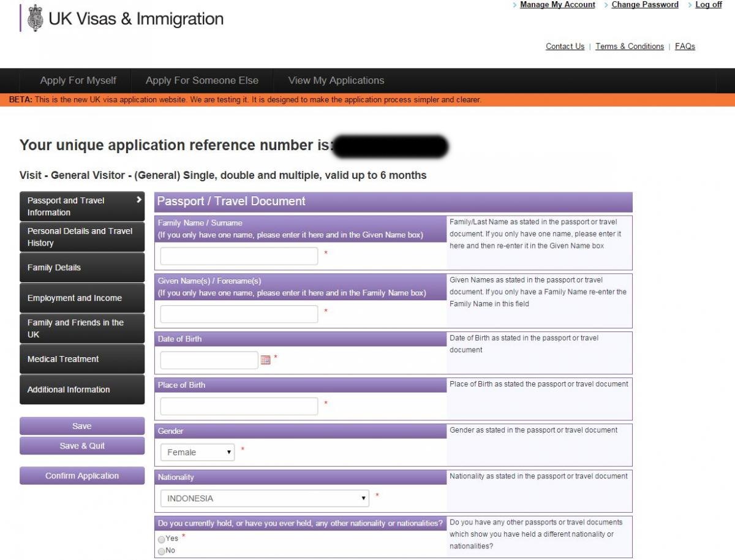The width and height of the screenshot is (735, 560).
Task: Open the Change Password link
Action: coord(645,5)
